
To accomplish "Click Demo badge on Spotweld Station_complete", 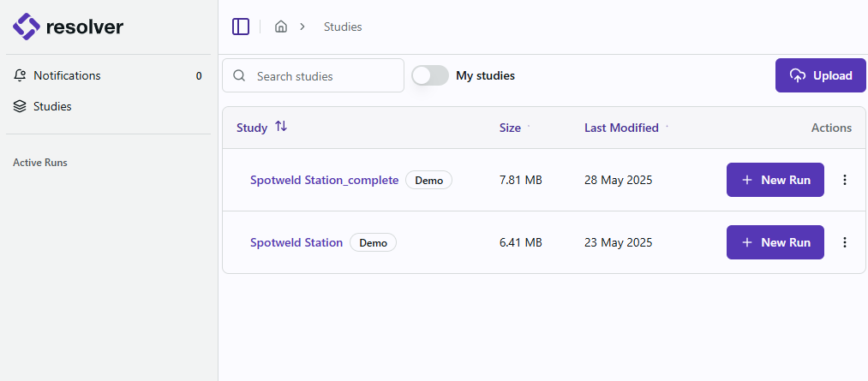I will click(x=429, y=180).
